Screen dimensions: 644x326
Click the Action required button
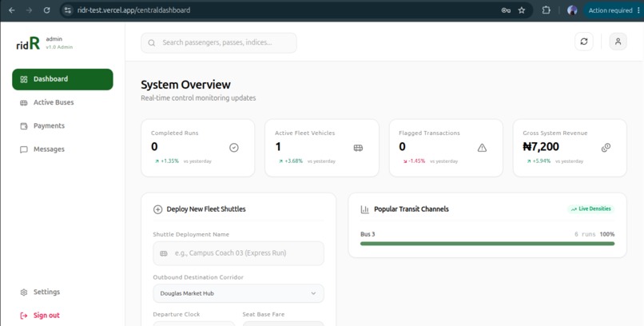click(610, 10)
